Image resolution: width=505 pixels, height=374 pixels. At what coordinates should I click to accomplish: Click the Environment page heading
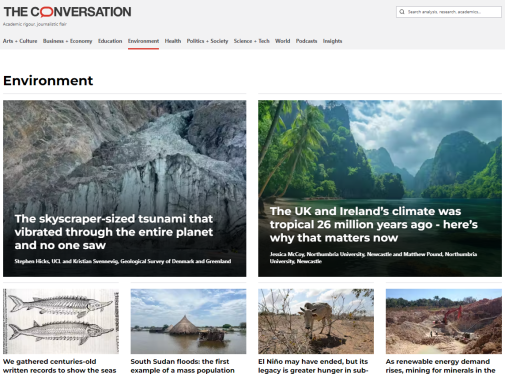48,81
